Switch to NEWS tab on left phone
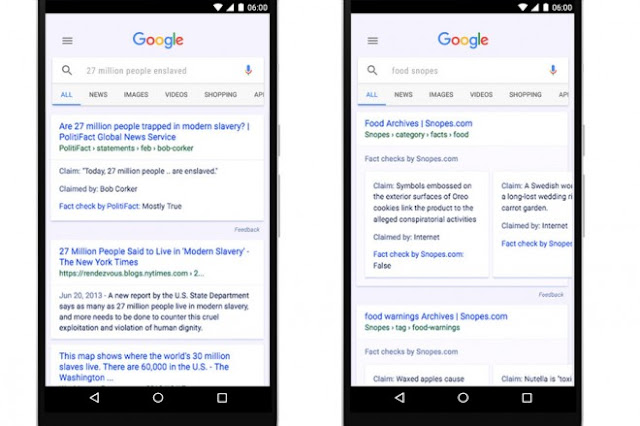 pos(98,95)
